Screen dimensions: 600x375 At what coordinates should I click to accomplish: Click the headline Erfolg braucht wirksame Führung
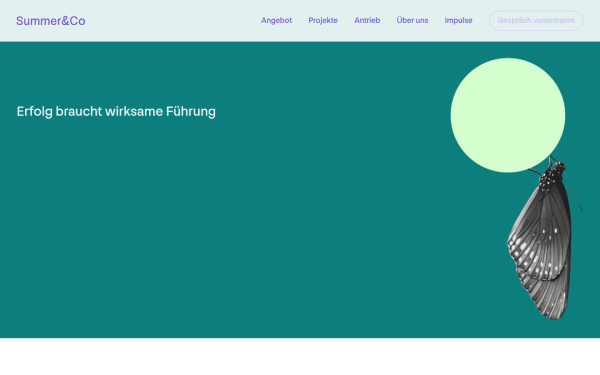(116, 112)
